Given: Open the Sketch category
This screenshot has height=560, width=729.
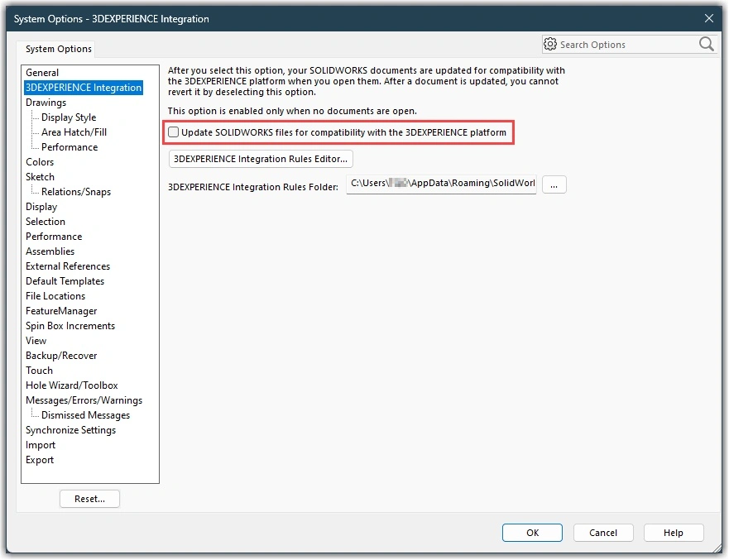Looking at the screenshot, I should (x=40, y=177).
